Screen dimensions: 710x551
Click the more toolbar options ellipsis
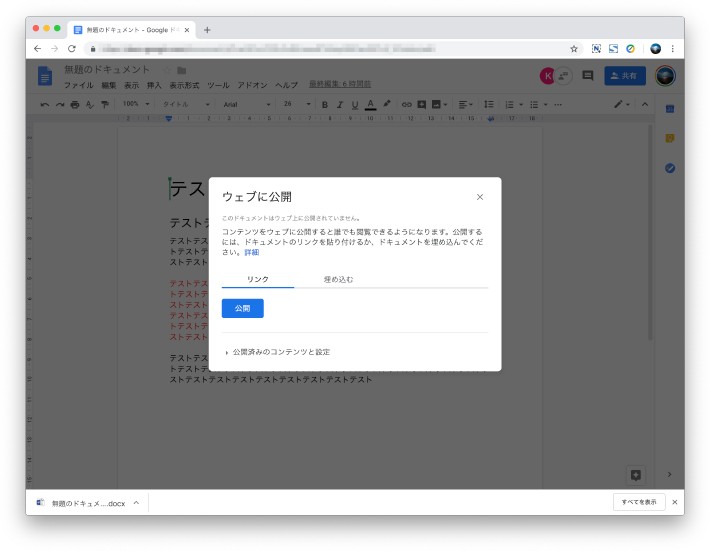tap(558, 105)
